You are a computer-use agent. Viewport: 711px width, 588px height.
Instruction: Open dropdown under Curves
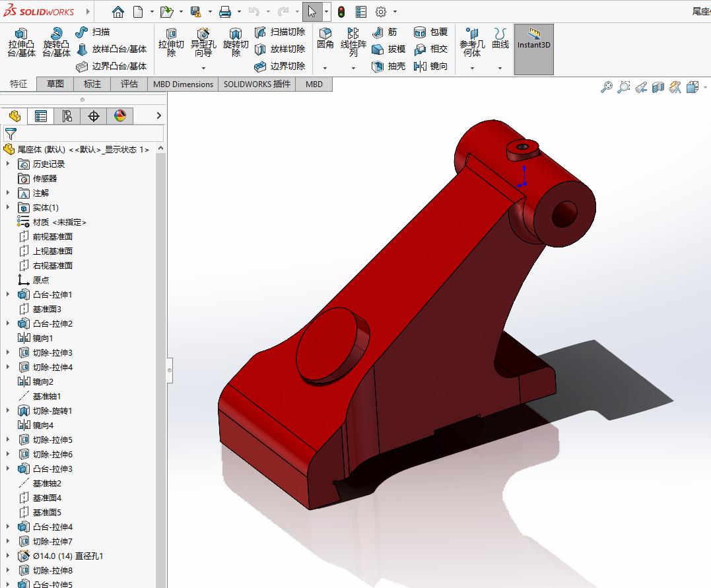point(500,68)
